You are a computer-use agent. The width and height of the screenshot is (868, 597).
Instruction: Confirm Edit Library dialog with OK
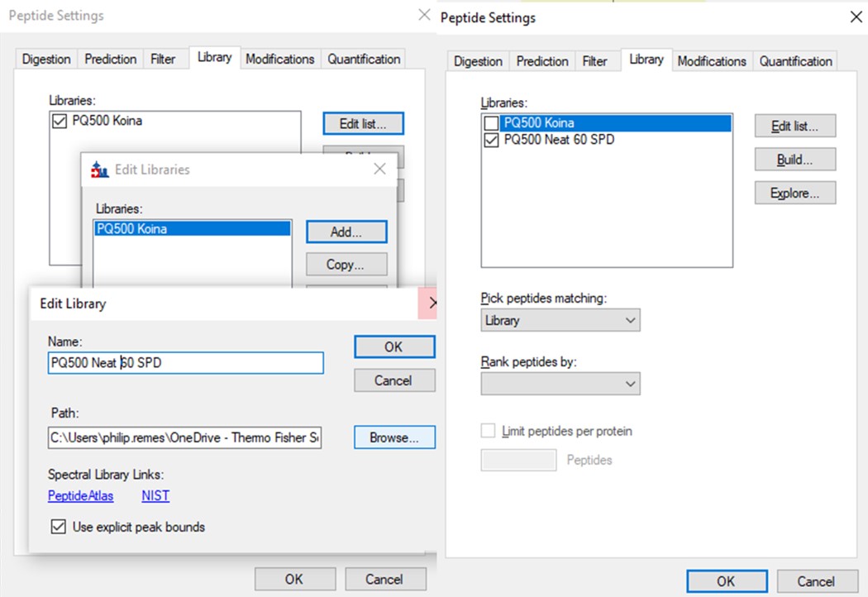(x=394, y=346)
